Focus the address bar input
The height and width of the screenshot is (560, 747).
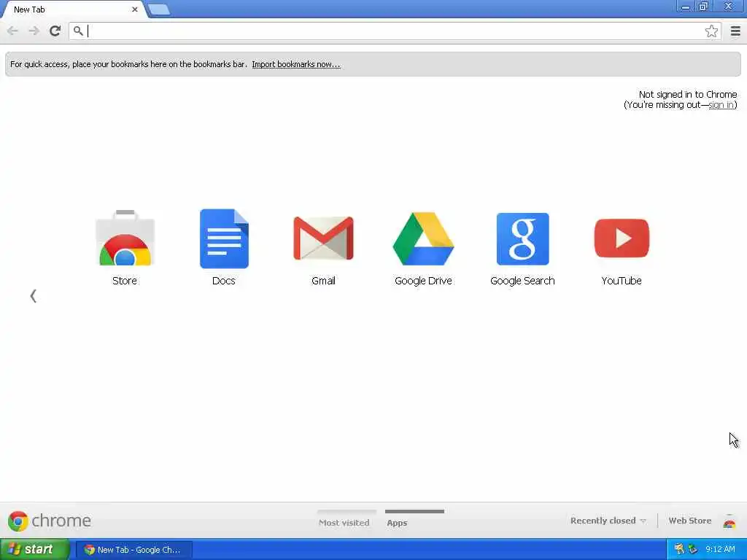click(395, 31)
